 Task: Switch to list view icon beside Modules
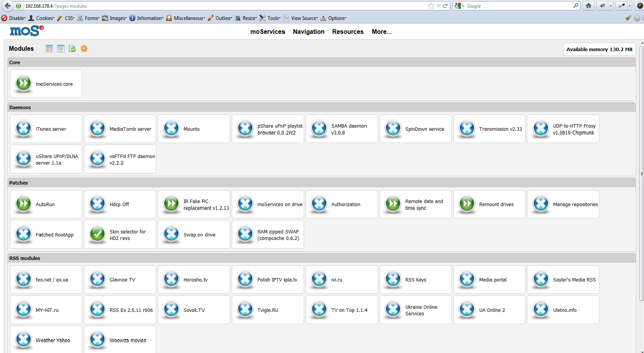[61, 48]
